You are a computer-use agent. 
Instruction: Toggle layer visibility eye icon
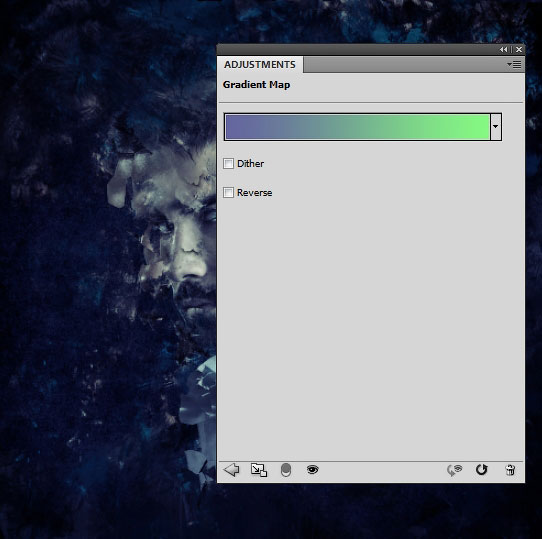(312, 470)
